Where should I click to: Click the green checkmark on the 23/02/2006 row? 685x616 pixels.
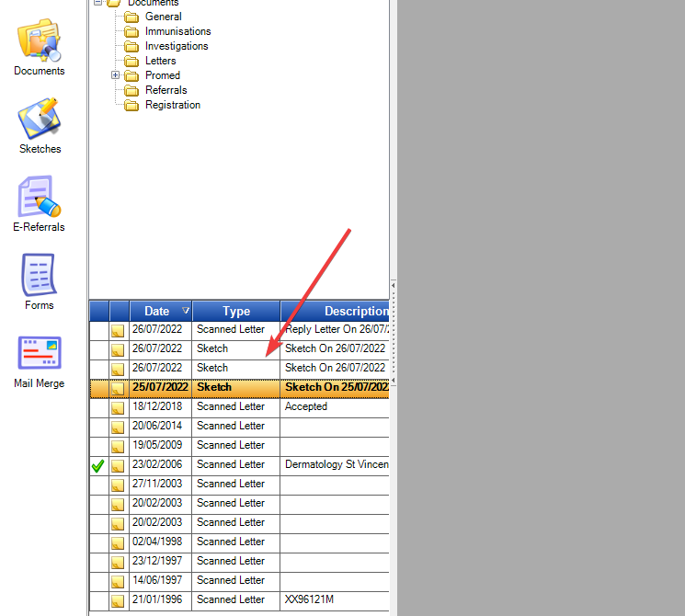pyautogui.click(x=98, y=465)
